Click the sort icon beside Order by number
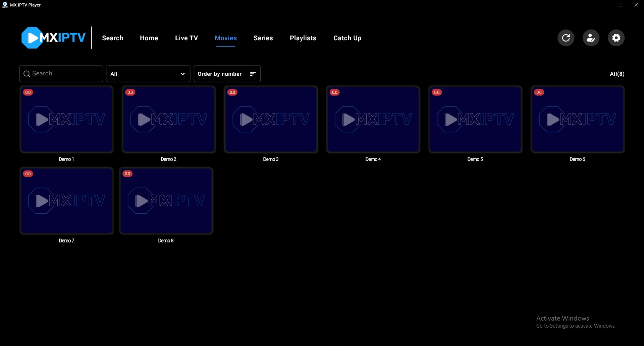This screenshot has height=346, width=644. 253,74
